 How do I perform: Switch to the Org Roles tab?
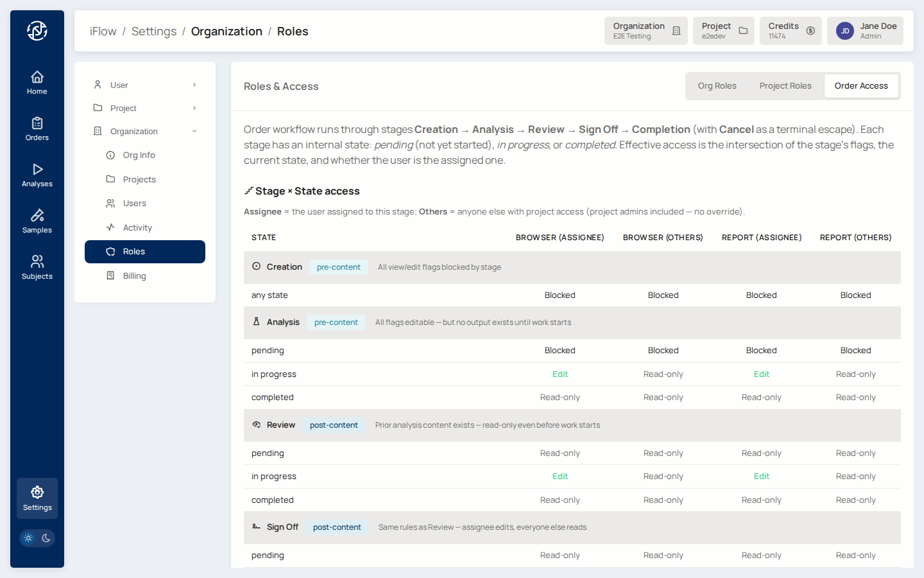point(717,86)
